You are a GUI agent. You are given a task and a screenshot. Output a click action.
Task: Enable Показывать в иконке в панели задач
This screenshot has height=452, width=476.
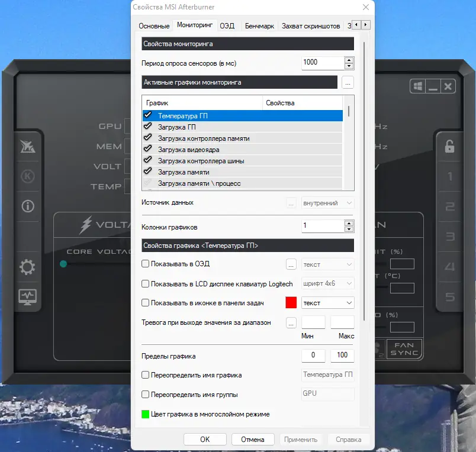pos(146,303)
